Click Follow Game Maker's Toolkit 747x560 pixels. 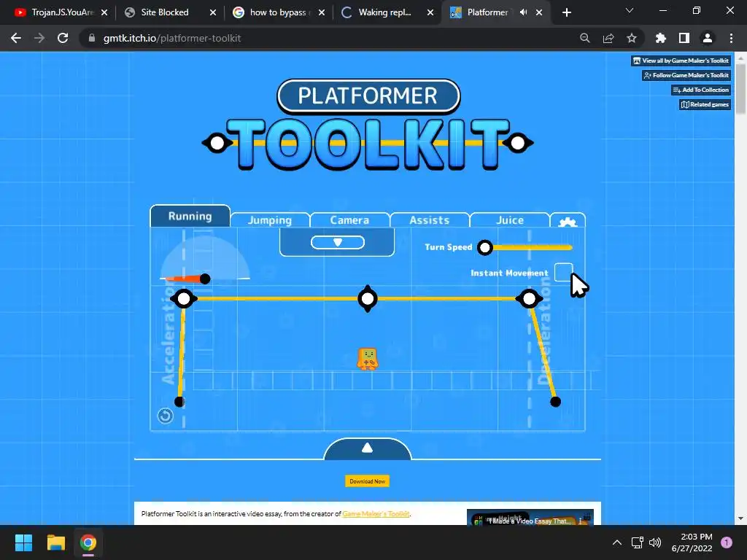[x=686, y=75]
